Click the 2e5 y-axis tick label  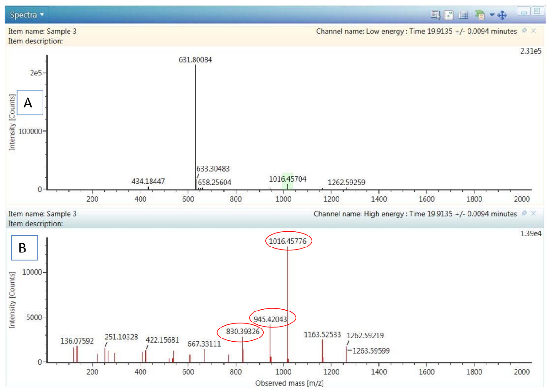tap(35, 73)
